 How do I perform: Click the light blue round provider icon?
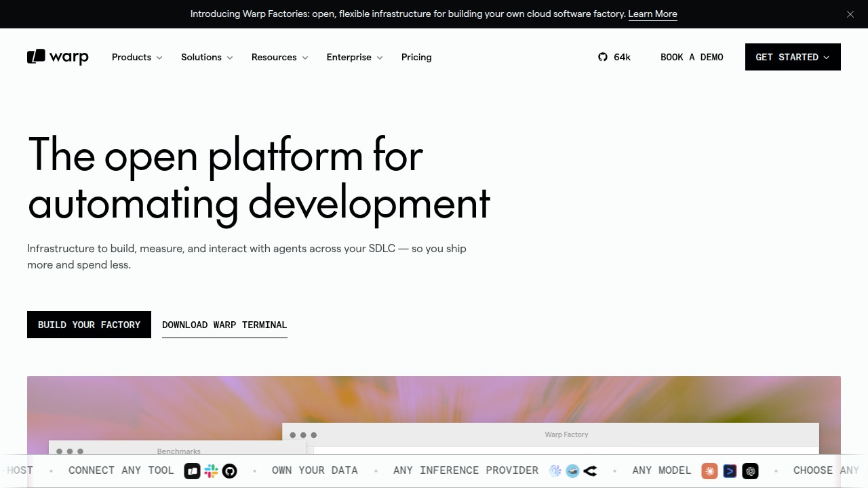[573, 471]
